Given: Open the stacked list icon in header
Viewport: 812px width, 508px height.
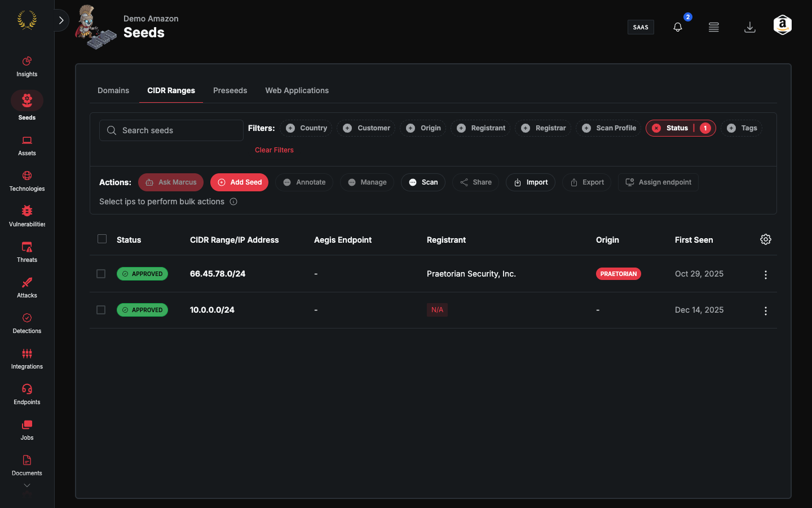Looking at the screenshot, I should coord(714,27).
